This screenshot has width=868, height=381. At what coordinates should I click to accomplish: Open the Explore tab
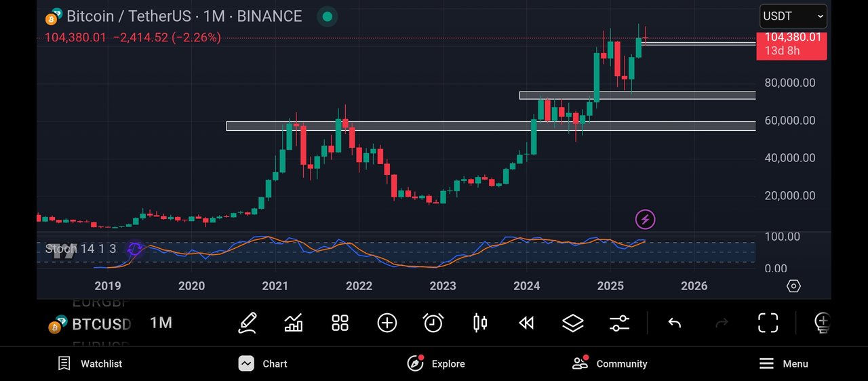click(x=436, y=363)
